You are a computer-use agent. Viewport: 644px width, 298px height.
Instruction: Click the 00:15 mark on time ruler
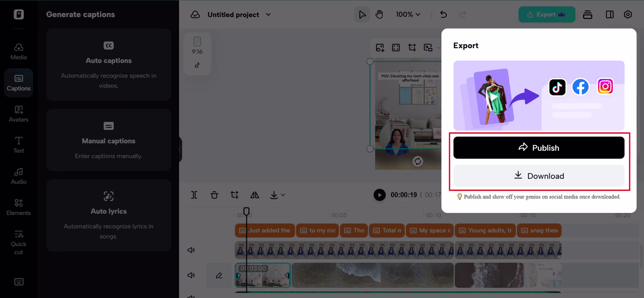pos(528,215)
